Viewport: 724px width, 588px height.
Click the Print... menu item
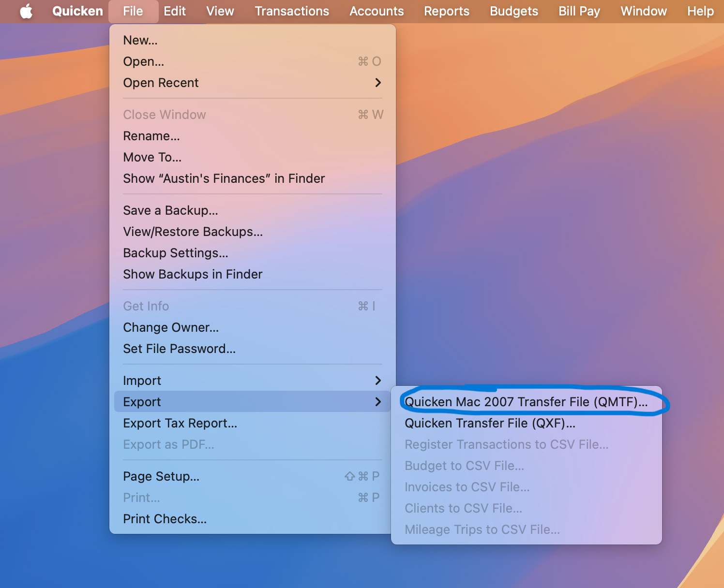pos(252,498)
